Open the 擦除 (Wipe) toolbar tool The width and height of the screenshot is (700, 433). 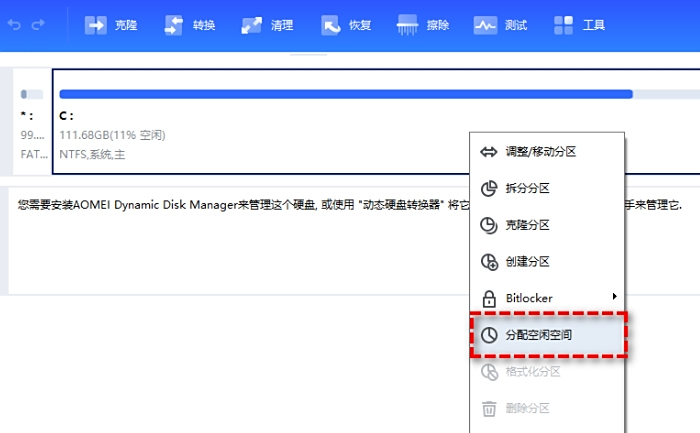click(424, 25)
